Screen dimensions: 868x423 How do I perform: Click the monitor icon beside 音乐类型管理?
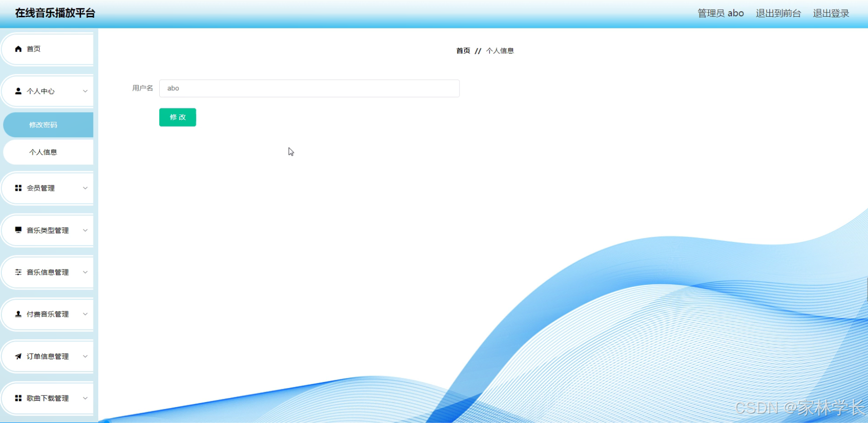18,230
